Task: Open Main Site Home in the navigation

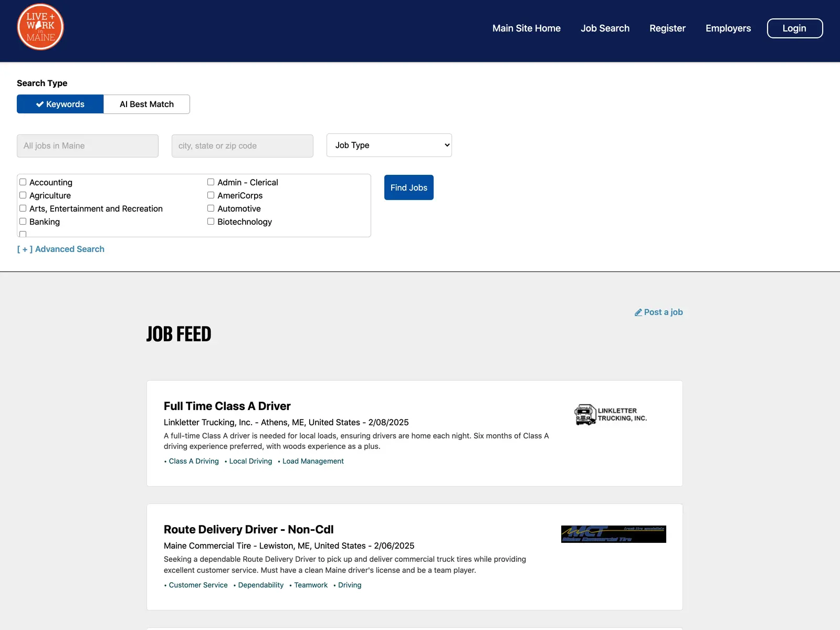Action: 527,28
